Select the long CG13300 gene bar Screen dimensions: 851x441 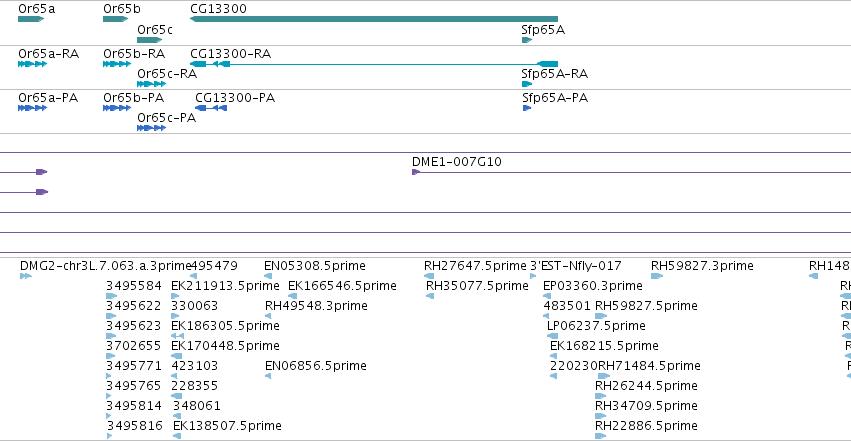click(x=374, y=19)
